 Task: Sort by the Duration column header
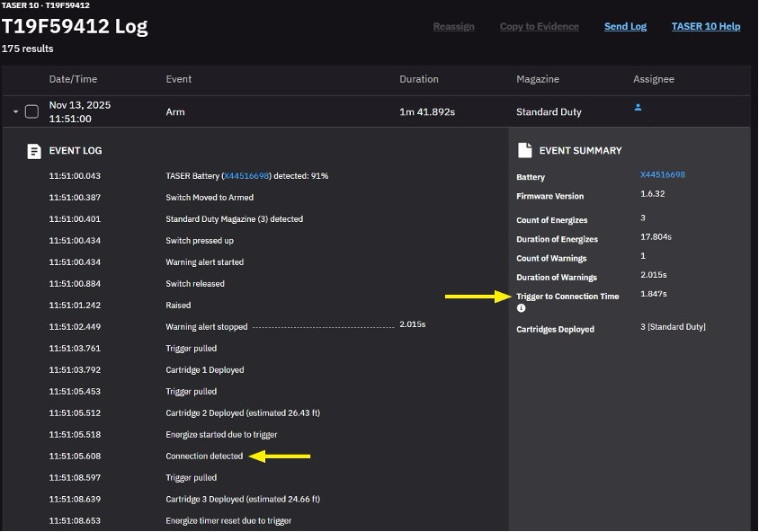(x=418, y=79)
